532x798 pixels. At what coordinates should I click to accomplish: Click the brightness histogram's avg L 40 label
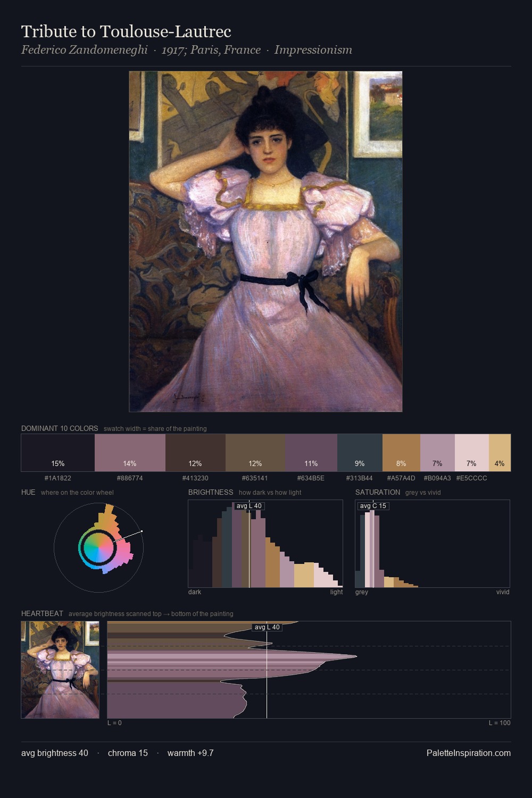(x=249, y=506)
